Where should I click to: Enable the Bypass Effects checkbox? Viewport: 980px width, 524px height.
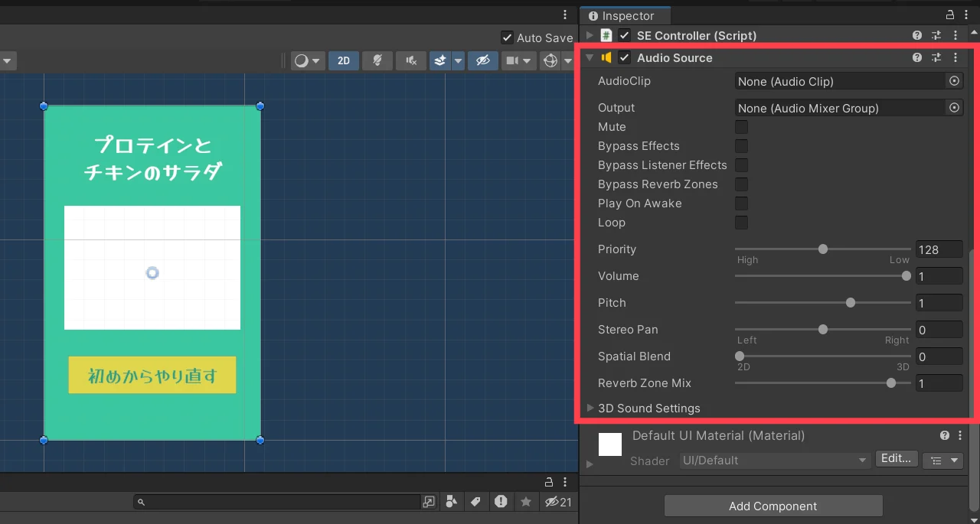click(741, 146)
